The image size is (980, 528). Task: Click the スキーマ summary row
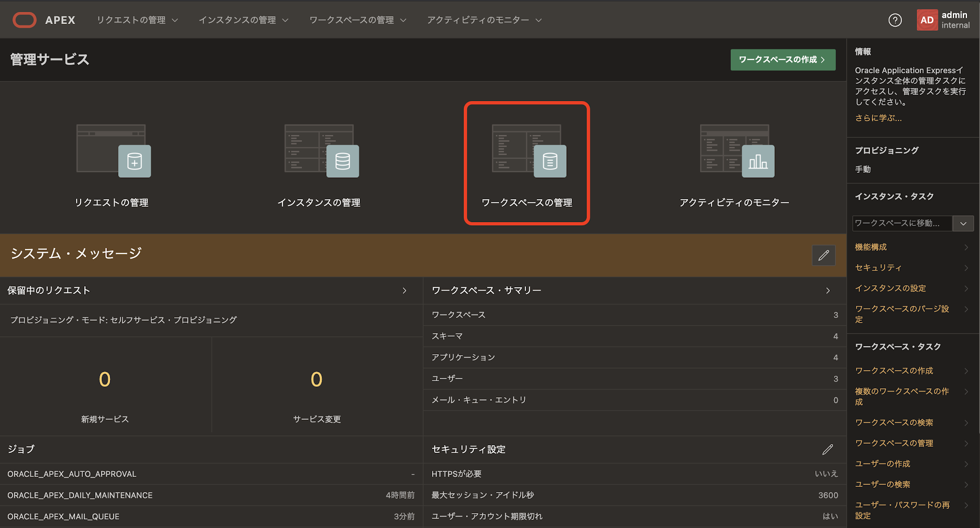pyautogui.click(x=635, y=336)
